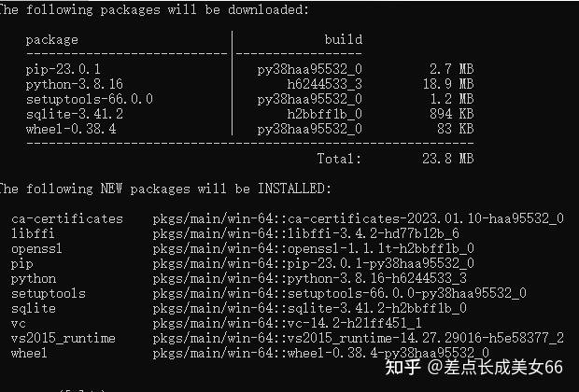The image size is (579, 392).
Task: Select python-3.8.16 in the download table
Action: point(74,84)
